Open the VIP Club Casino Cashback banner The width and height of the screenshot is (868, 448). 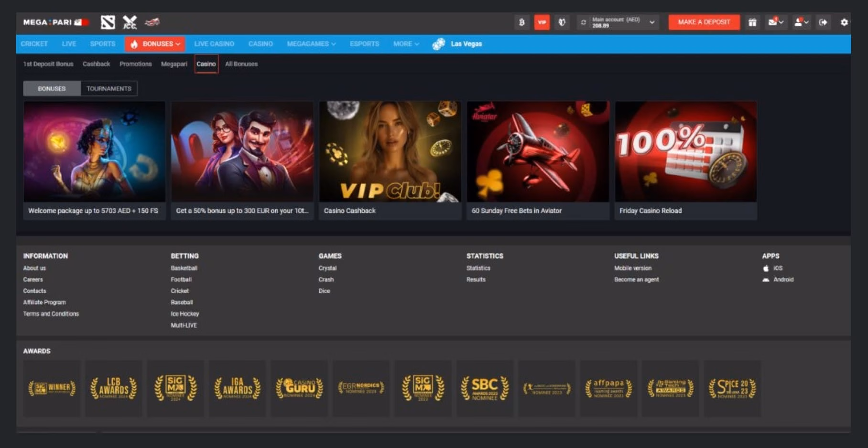(x=390, y=160)
